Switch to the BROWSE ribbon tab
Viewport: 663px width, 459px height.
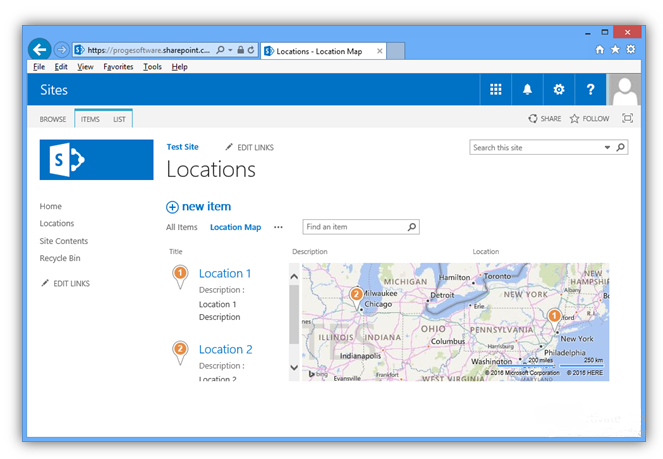click(x=53, y=119)
